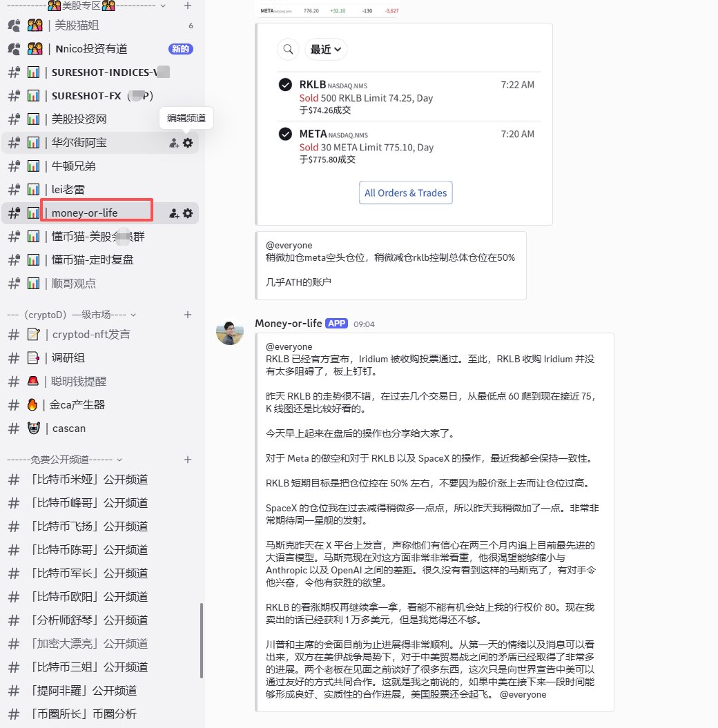The width and height of the screenshot is (718, 728).
Task: Add channel with plus in 美股专区 category
Action: 188,6
